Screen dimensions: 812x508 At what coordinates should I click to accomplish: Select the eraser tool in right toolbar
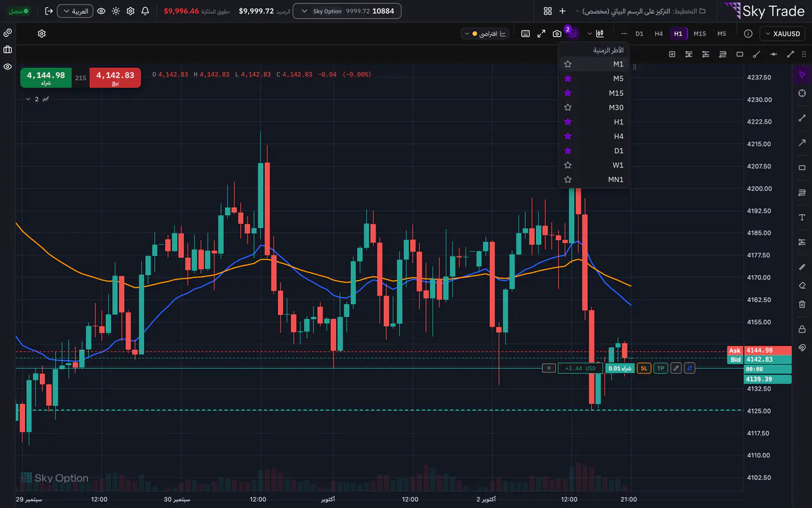tap(802, 286)
